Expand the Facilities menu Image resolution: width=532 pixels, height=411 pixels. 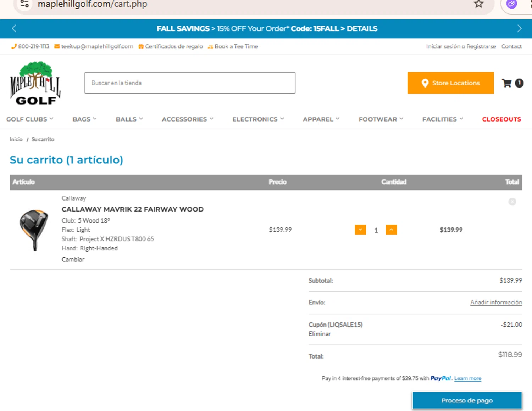443,119
